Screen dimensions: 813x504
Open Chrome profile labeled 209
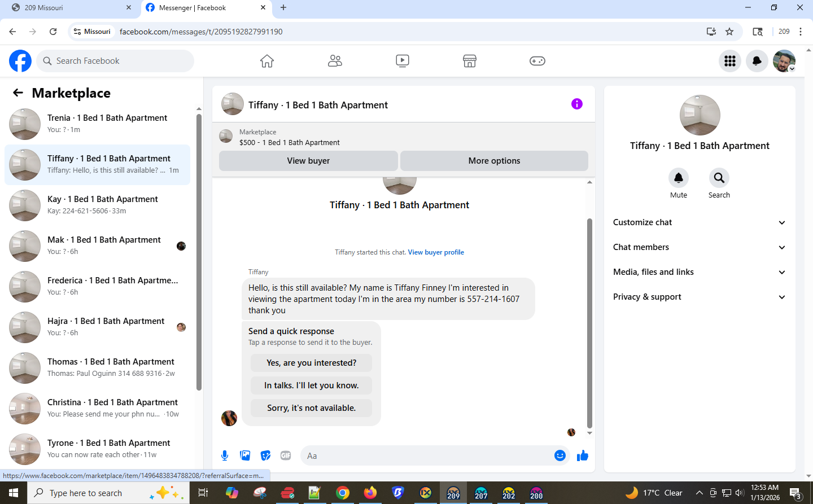coord(784,32)
